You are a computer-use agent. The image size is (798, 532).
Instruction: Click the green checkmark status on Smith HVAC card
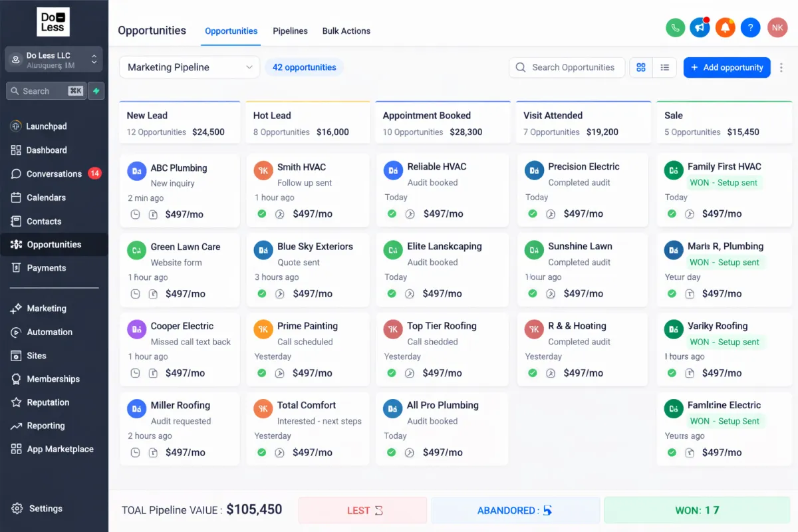261,213
